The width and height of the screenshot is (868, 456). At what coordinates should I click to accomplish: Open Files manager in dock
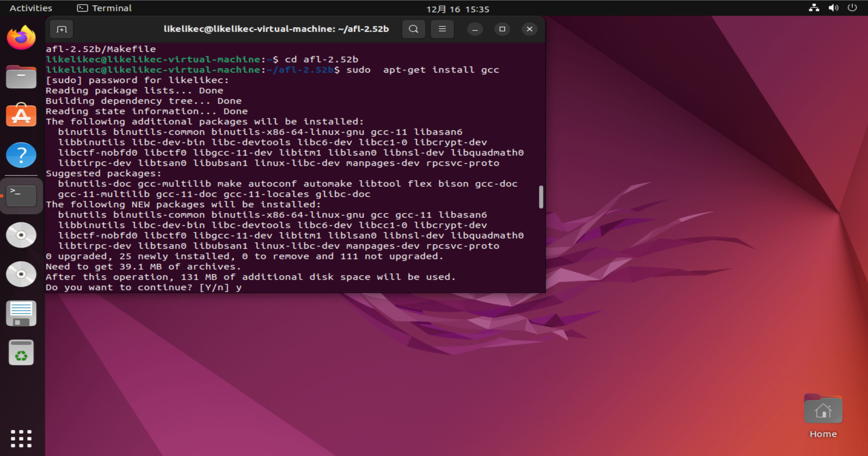point(21,77)
